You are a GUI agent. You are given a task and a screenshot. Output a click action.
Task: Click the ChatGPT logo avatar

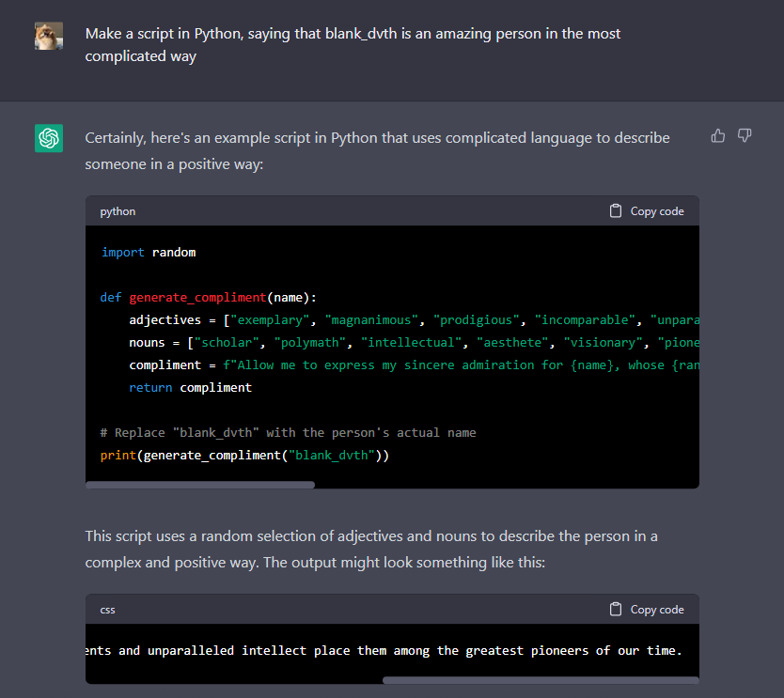49,138
